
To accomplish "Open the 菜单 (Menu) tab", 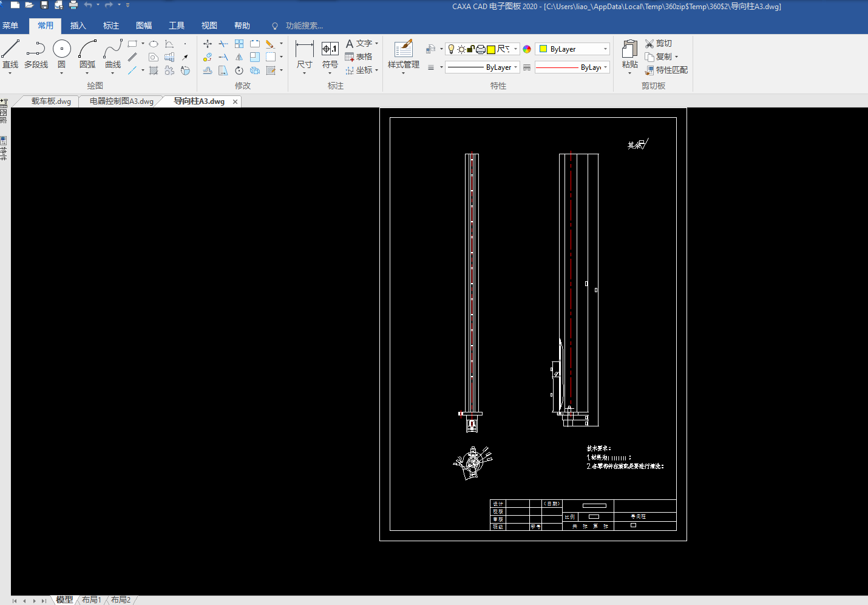I will coord(10,26).
